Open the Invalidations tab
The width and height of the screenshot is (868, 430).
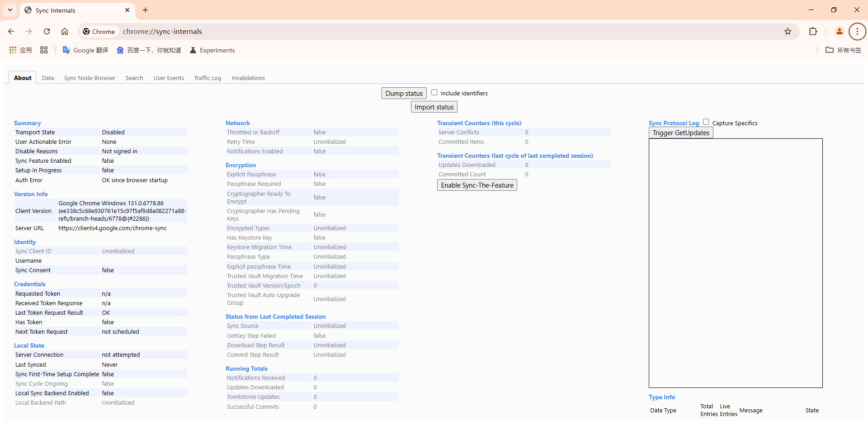[x=248, y=78]
